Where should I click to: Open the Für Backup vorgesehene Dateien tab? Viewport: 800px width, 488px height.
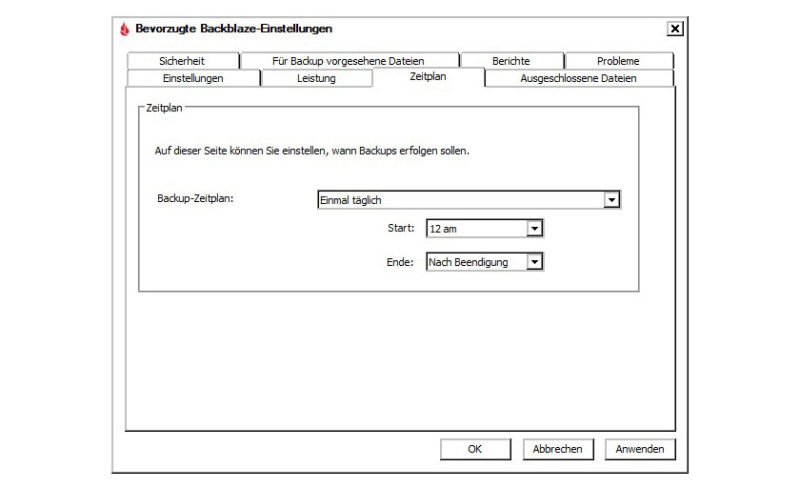[x=348, y=61]
